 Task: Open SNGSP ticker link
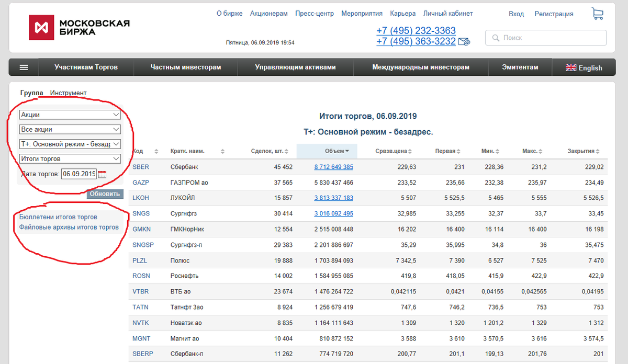pos(143,245)
